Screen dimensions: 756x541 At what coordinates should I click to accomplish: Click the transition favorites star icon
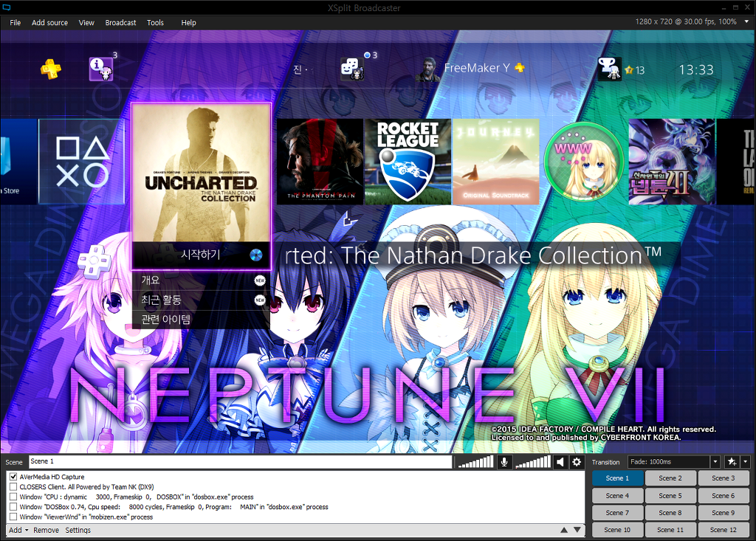[732, 462]
